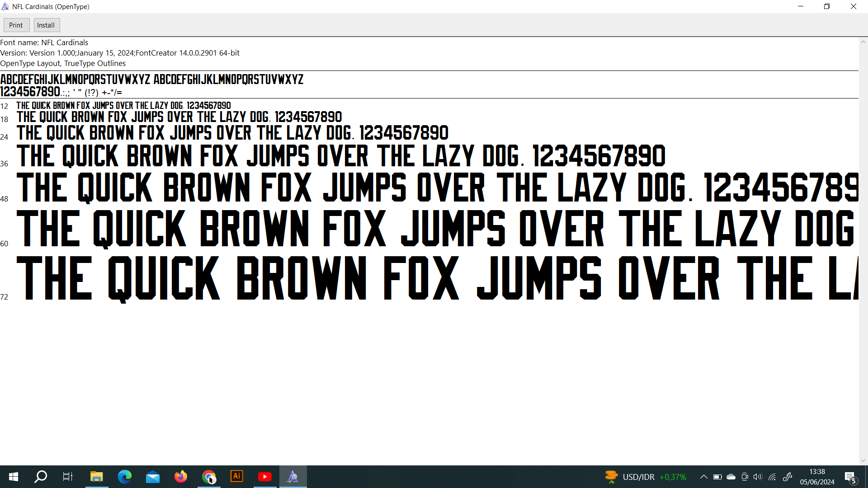Click the scrollbar down arrow
The height and width of the screenshot is (488, 868).
[x=863, y=460]
